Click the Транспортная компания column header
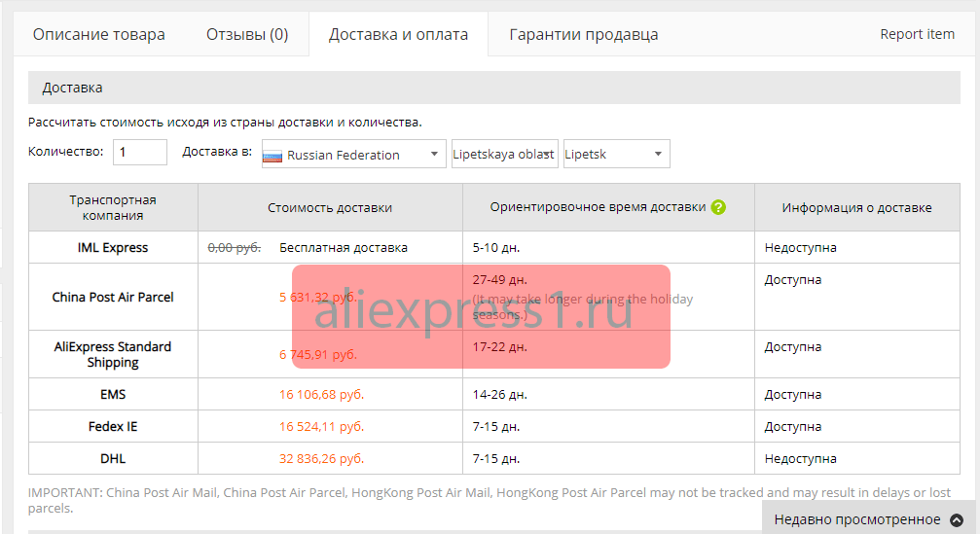Screen dimensions: 980x534 point(113,207)
